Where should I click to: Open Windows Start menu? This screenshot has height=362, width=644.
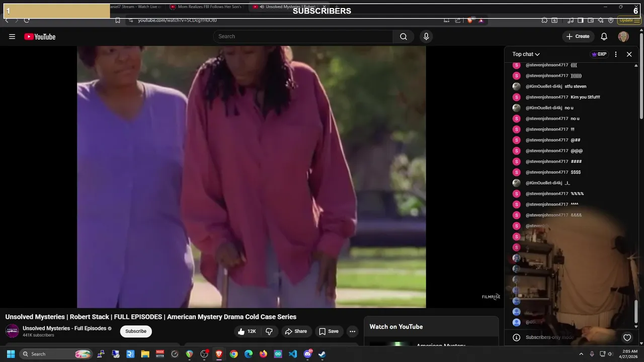tap(11, 354)
